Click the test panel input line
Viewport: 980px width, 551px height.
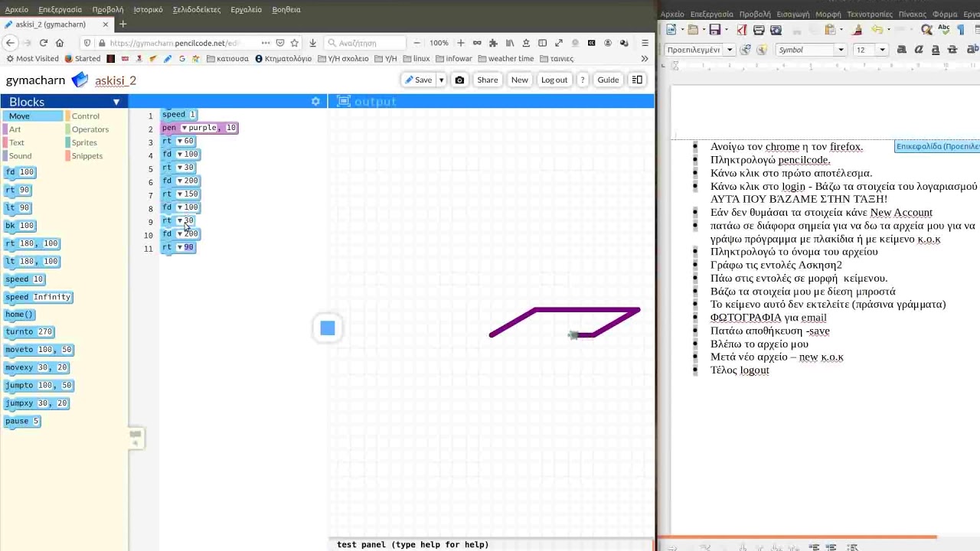(x=492, y=545)
